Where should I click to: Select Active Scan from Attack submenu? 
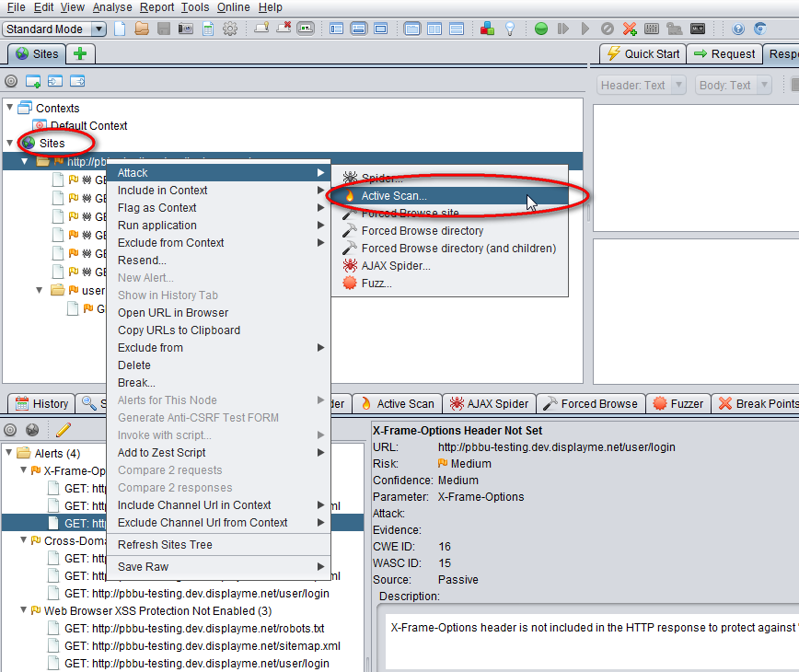pos(393,196)
